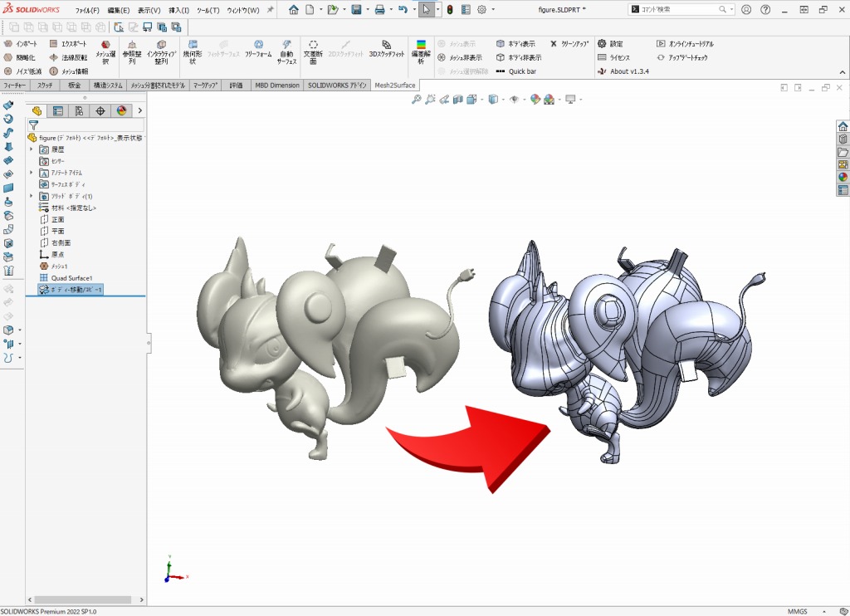Viewport: 850px width, 616px height.
Task: Click the エクスポート (Export) tool
Action: point(68,43)
